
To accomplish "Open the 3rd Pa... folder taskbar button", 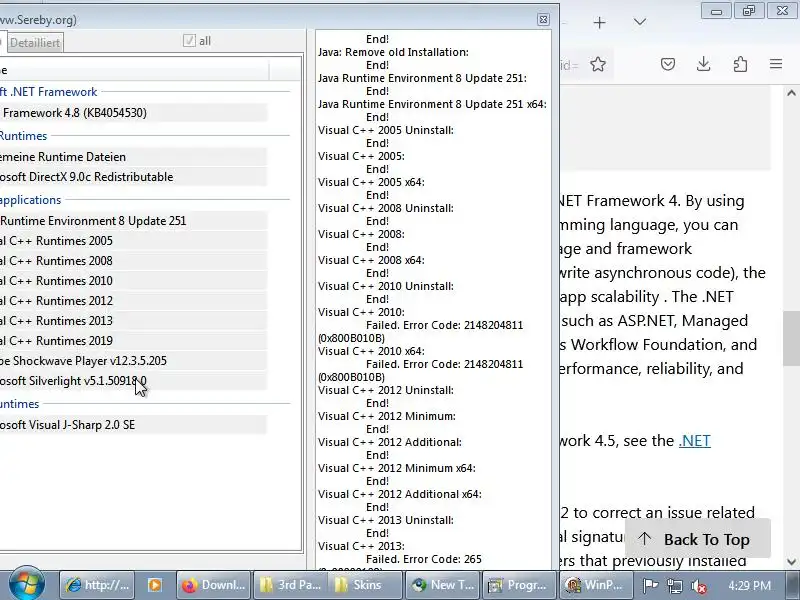I will [x=290, y=585].
